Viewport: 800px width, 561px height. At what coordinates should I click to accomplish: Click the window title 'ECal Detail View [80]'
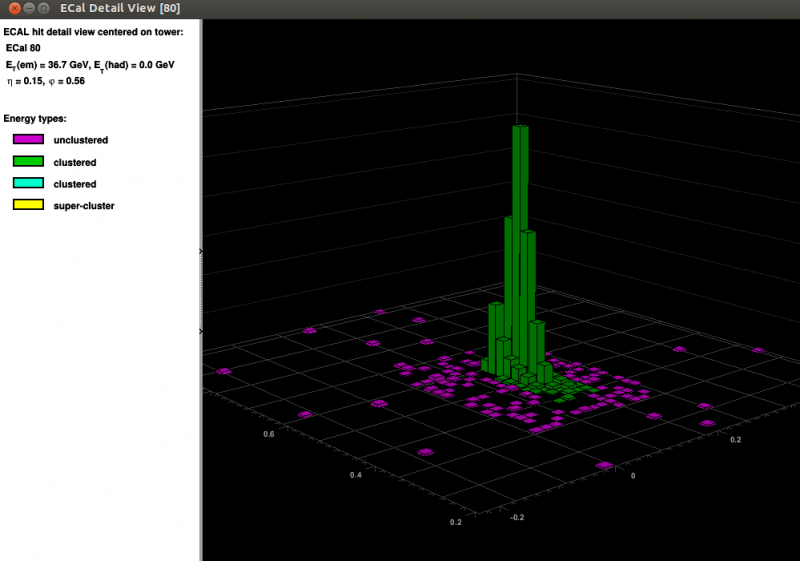coord(120,8)
